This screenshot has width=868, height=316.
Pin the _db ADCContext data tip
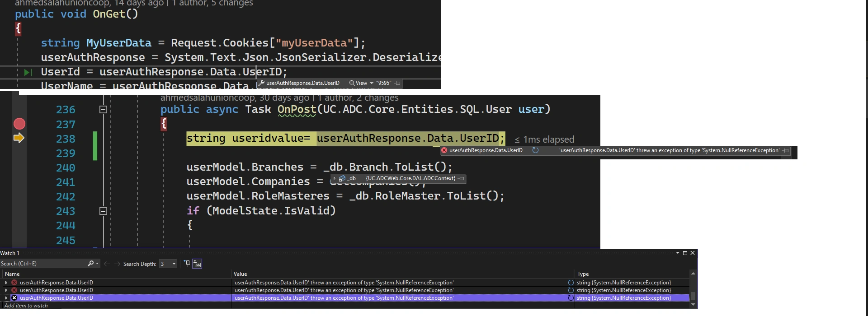(x=462, y=178)
